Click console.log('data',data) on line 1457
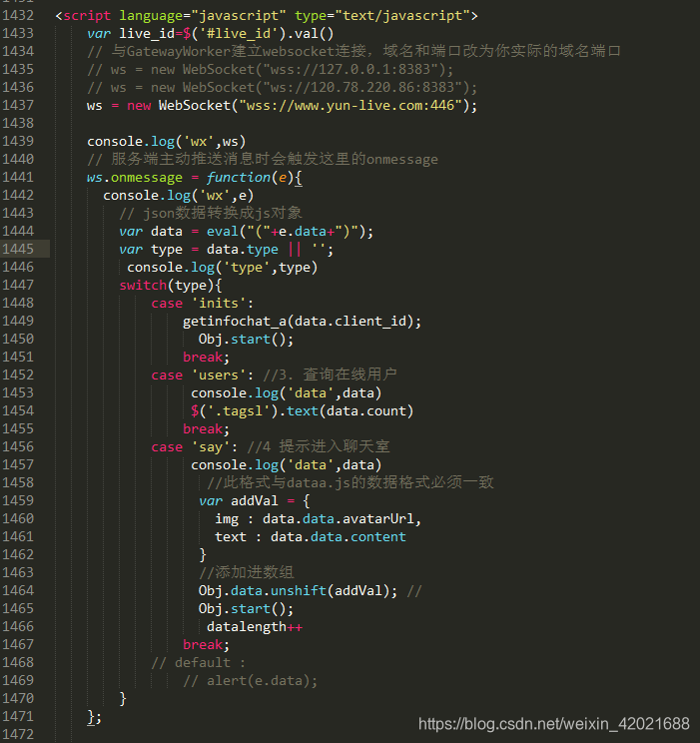This screenshot has height=743, width=700. tap(287, 465)
